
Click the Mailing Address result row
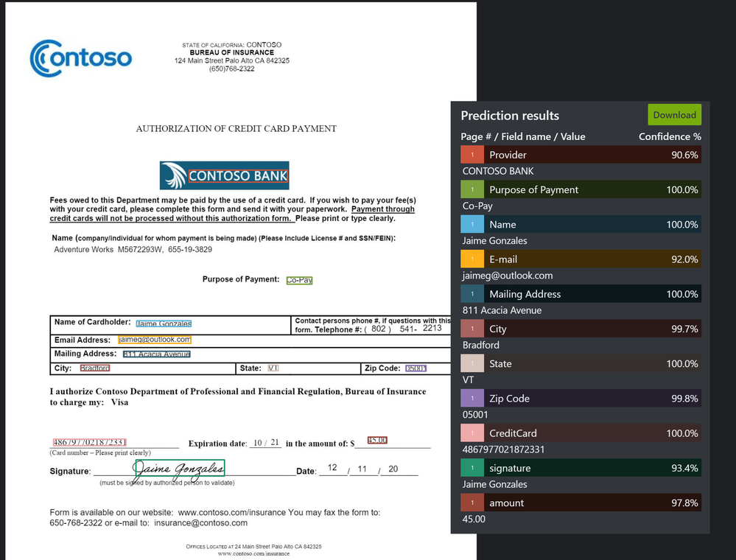coord(581,293)
